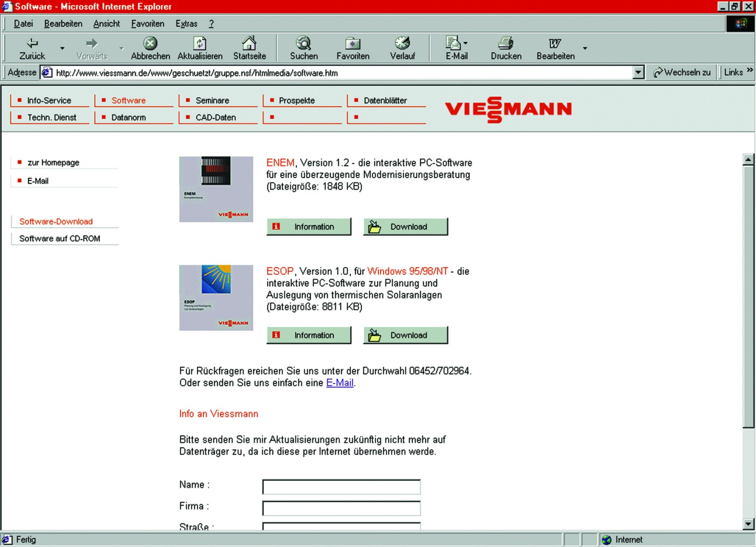
Task: Click ESOP Information button
Action: pyautogui.click(x=309, y=335)
